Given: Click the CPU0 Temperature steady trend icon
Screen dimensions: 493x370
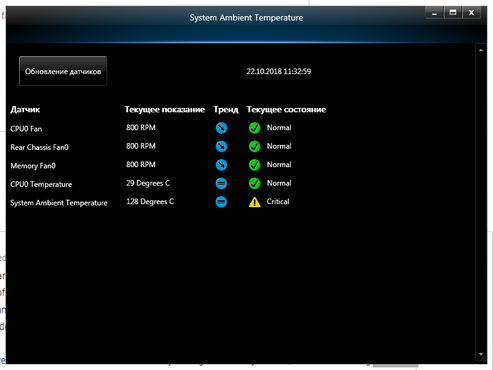Looking at the screenshot, I should (x=221, y=183).
